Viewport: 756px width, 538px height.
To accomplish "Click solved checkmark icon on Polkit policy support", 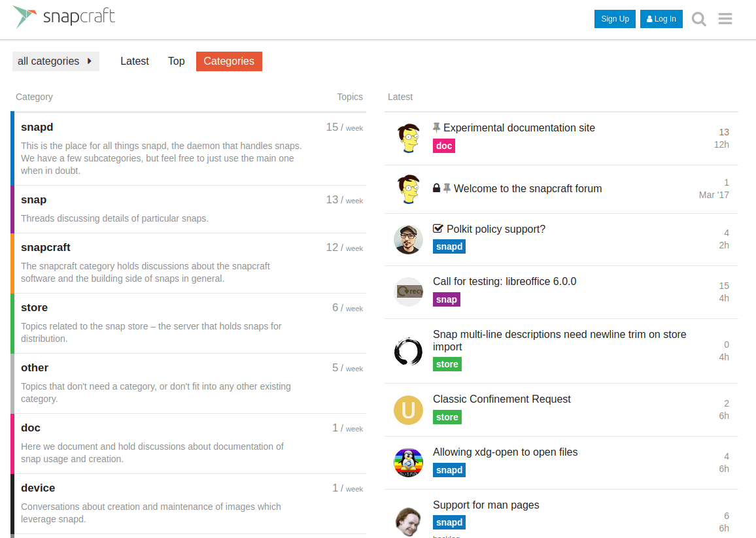I will point(438,229).
